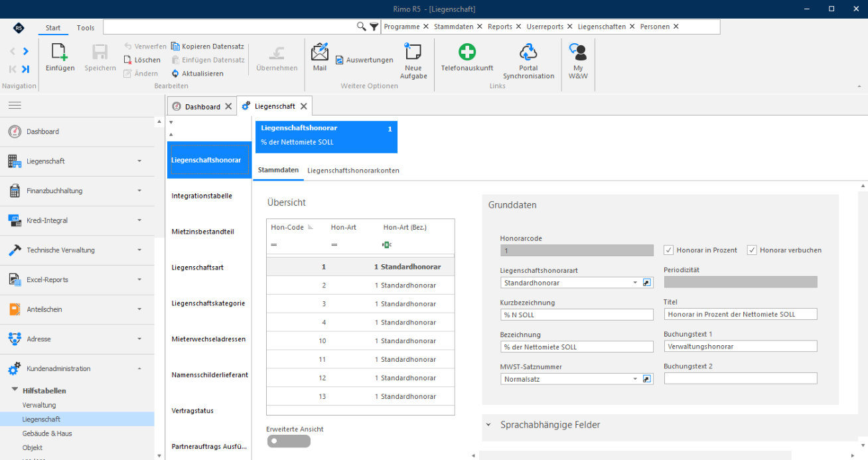
Task: Open Mietzinsbestandteil in the list
Action: point(202,232)
